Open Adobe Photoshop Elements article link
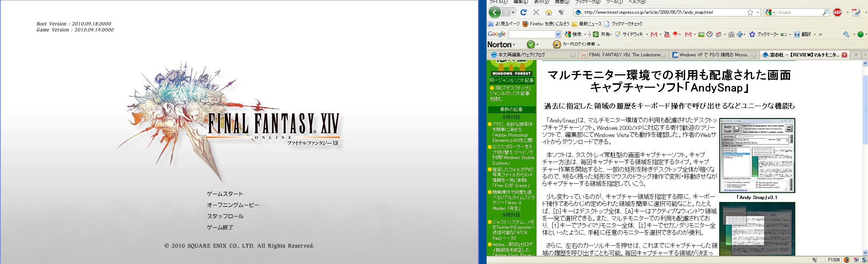The height and width of the screenshot is (264, 868). pos(512,132)
